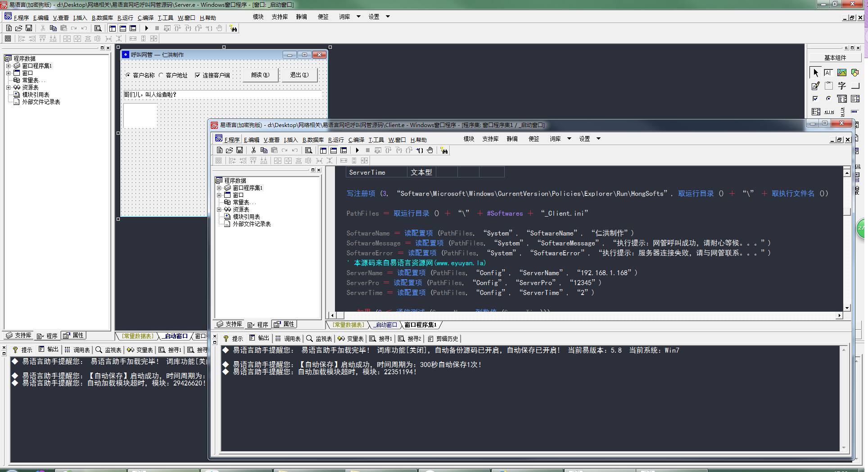Click Save icon in Server window toolbar
The height and width of the screenshot is (472, 868).
point(29,28)
